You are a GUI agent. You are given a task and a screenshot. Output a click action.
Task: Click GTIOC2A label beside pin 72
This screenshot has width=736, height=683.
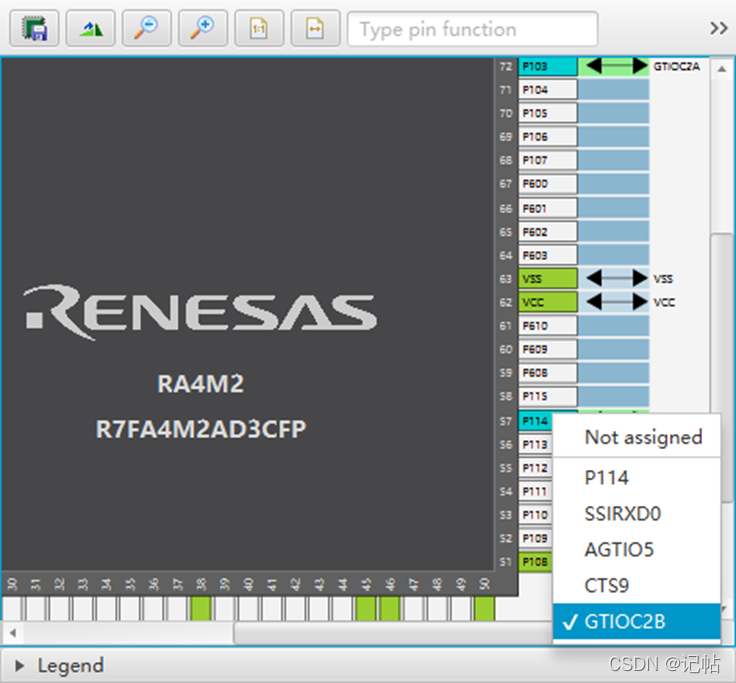(676, 67)
